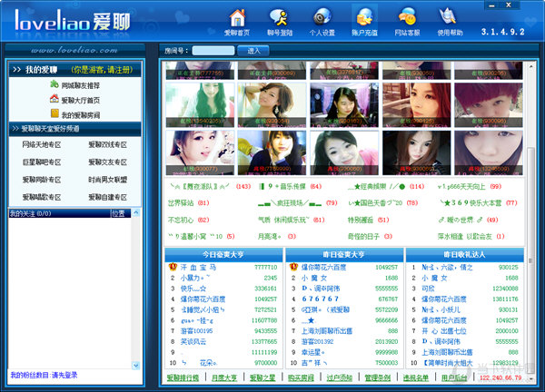Open the 月度大亨 bottom link
The image size is (545, 392).
coord(224,377)
